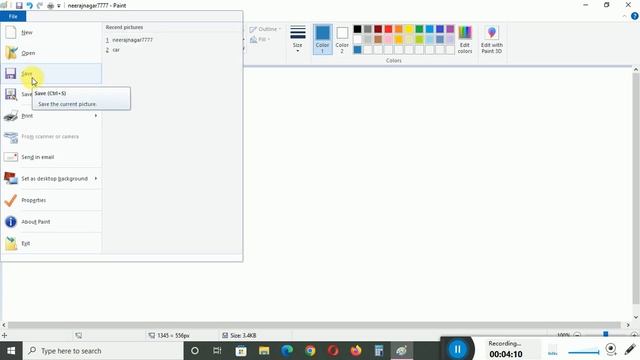Click the Print printer icon in File menu

pyautogui.click(x=11, y=116)
